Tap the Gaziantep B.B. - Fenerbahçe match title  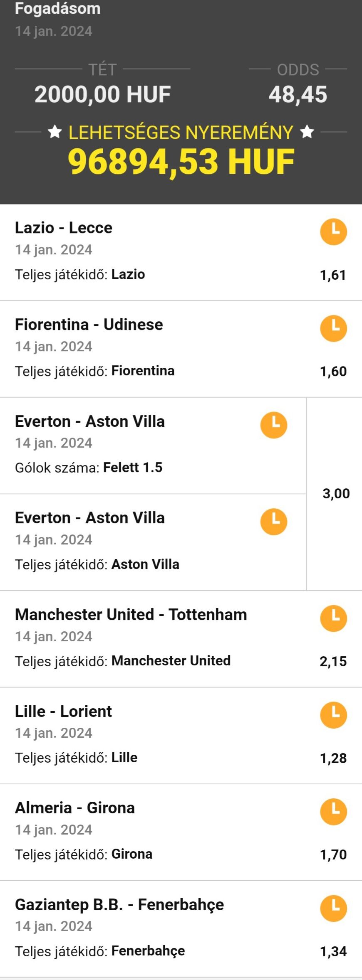point(119,905)
